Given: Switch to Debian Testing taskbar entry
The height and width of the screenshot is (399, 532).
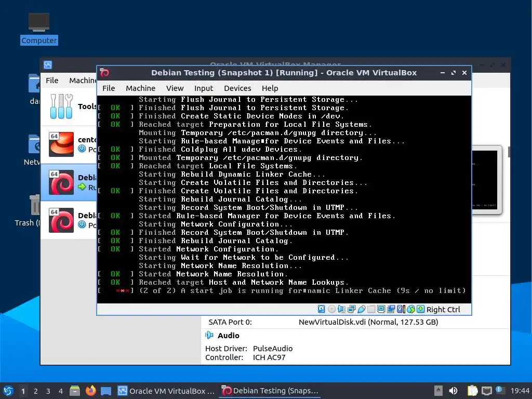Looking at the screenshot, I should pos(270,391).
